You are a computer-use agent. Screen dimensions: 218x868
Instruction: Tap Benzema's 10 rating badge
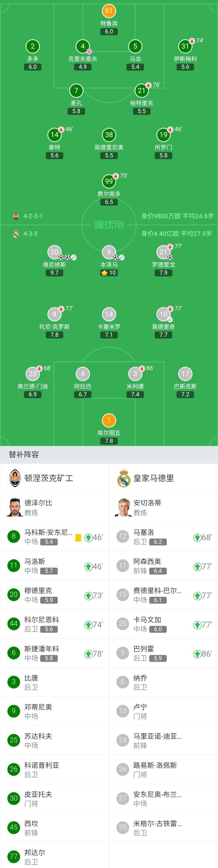[x=109, y=273]
